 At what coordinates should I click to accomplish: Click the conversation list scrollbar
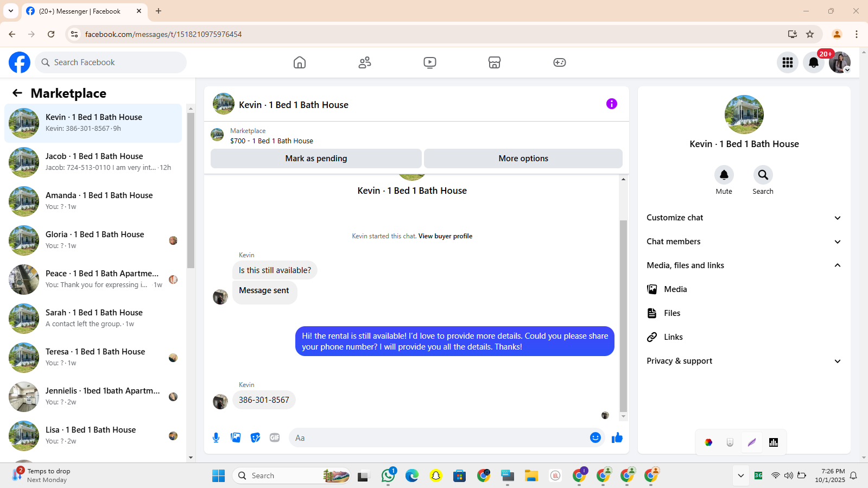[191, 190]
